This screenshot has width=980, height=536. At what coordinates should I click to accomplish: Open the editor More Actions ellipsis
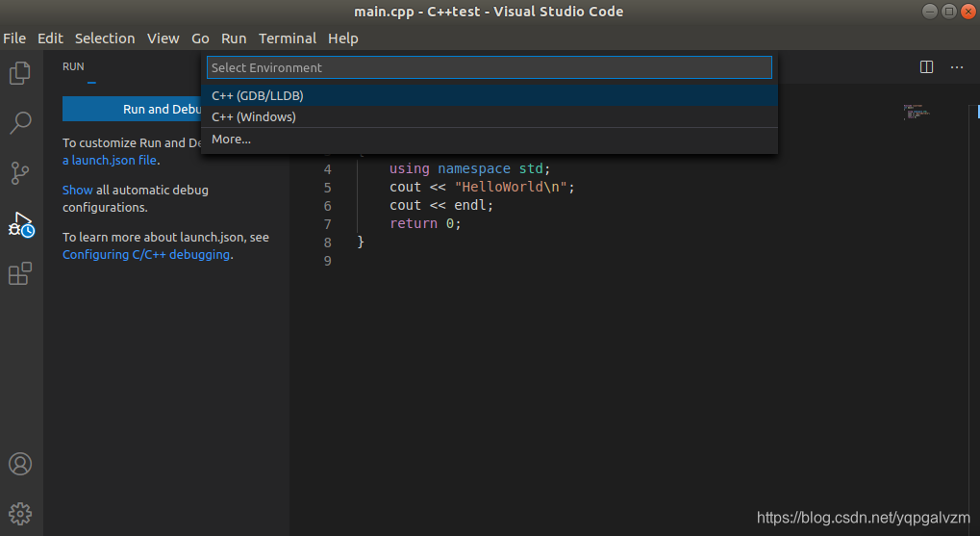point(957,67)
